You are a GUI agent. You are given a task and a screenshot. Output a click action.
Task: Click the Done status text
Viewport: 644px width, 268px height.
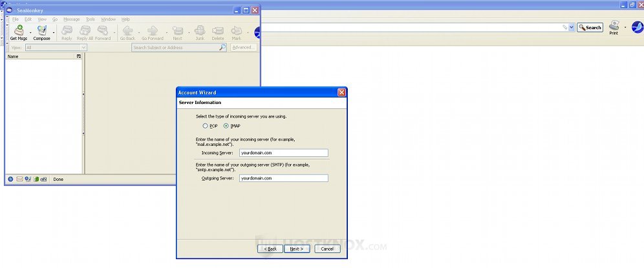(58, 180)
